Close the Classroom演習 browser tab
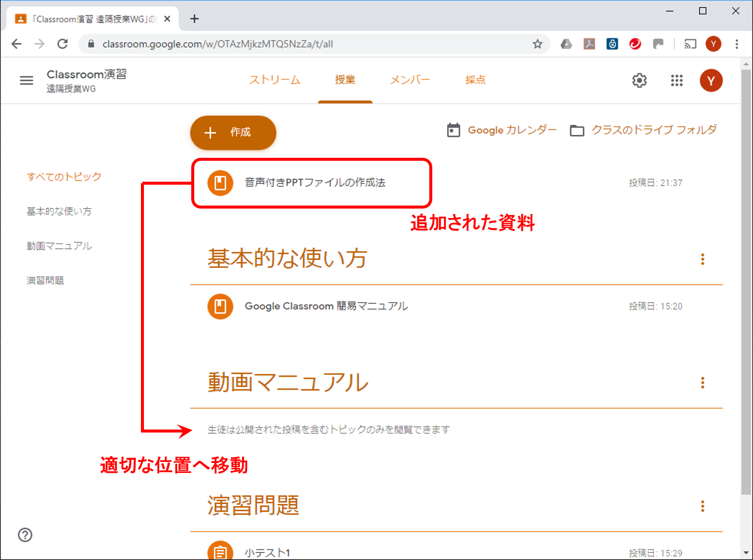Image resolution: width=753 pixels, height=560 pixels. pos(167,19)
